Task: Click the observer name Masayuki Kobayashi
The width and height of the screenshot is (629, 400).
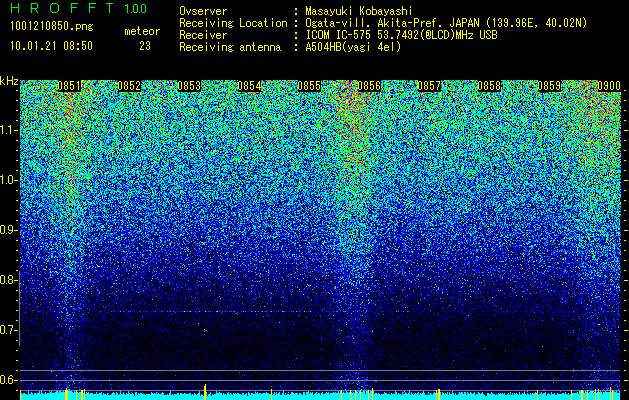Action: point(359,11)
